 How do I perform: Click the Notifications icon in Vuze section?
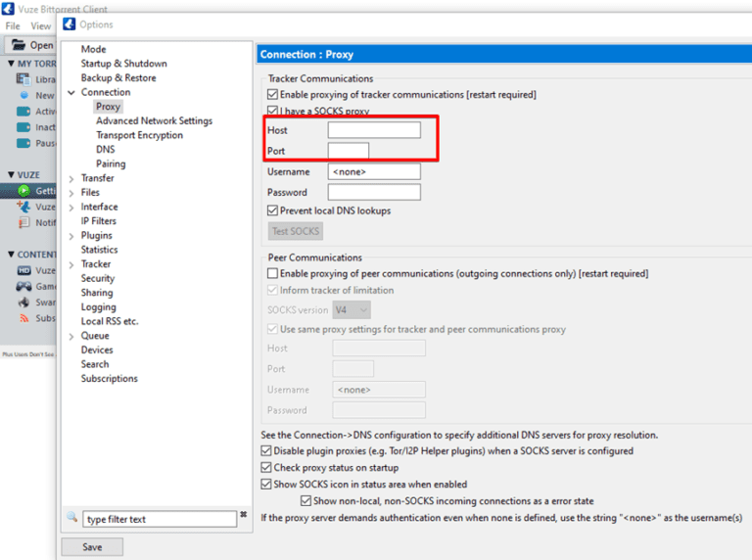coord(24,222)
